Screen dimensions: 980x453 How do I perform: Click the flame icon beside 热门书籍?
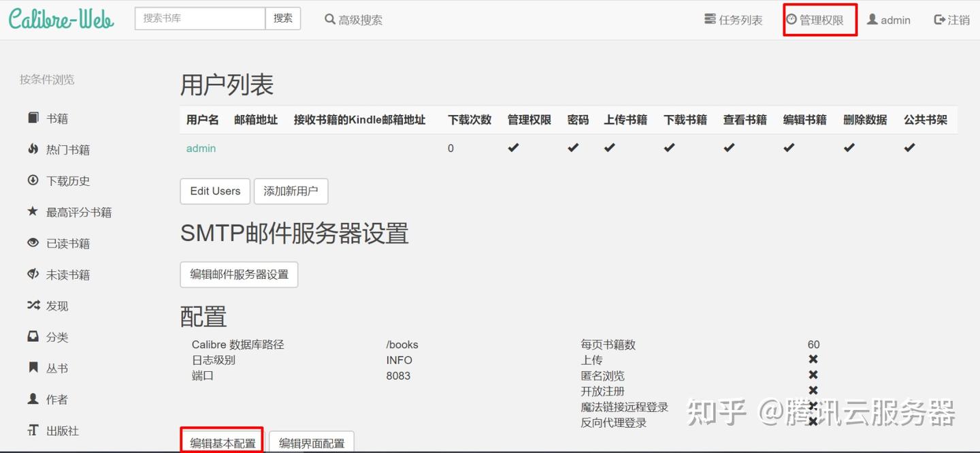click(33, 149)
